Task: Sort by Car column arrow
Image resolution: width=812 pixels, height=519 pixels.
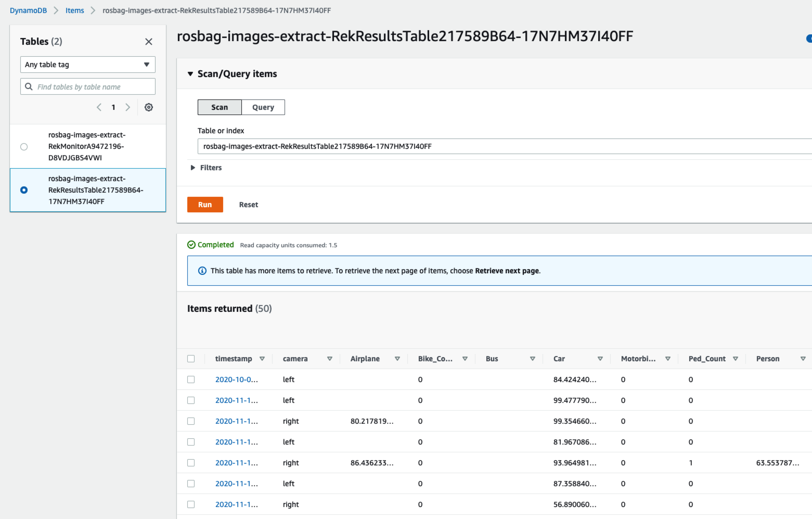Action: tap(600, 359)
